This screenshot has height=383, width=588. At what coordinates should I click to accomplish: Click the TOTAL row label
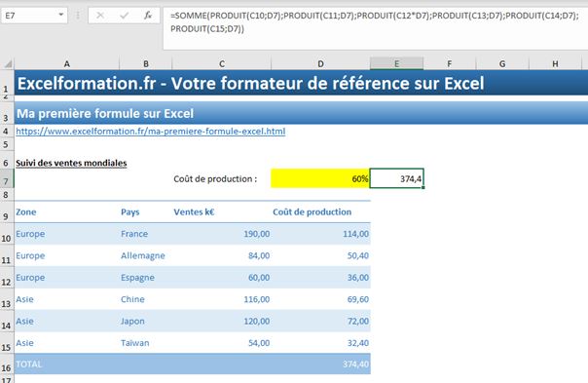click(x=29, y=364)
